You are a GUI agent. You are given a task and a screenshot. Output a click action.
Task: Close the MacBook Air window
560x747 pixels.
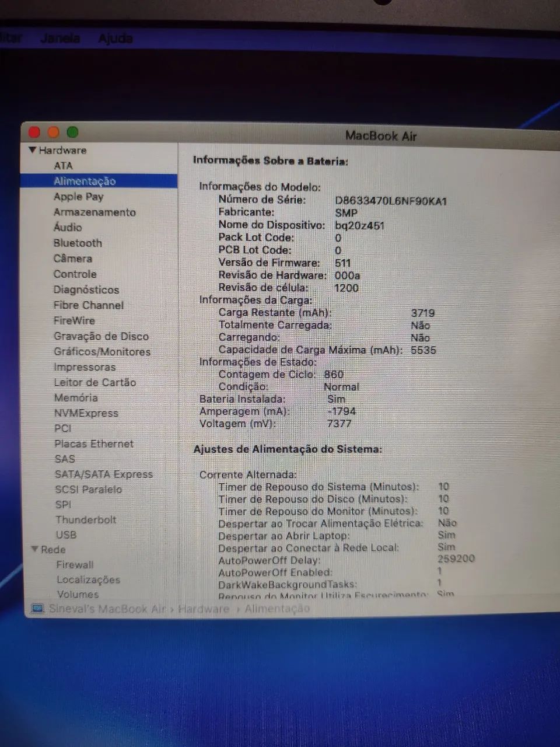[x=34, y=132]
